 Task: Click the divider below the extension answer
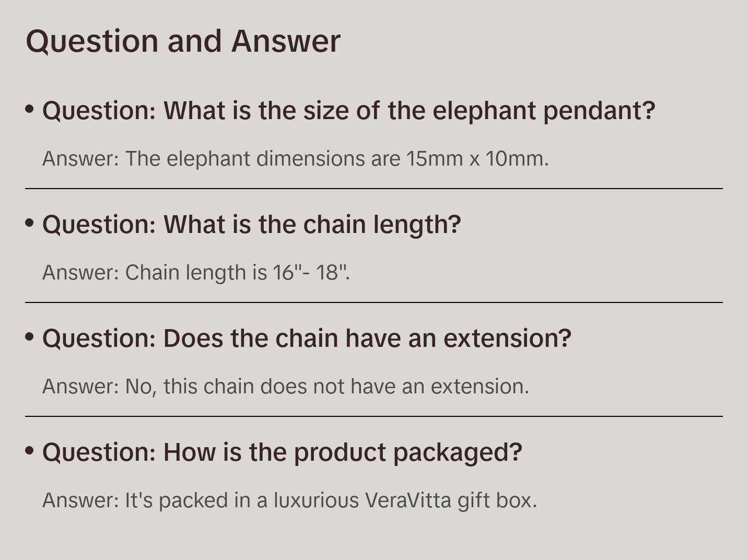374,416
